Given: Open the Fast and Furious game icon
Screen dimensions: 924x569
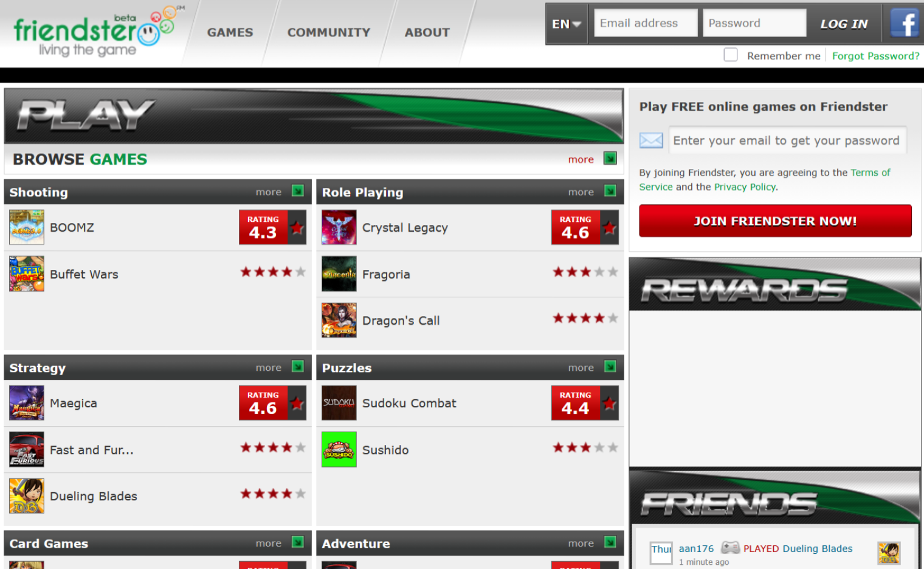Looking at the screenshot, I should [x=27, y=450].
